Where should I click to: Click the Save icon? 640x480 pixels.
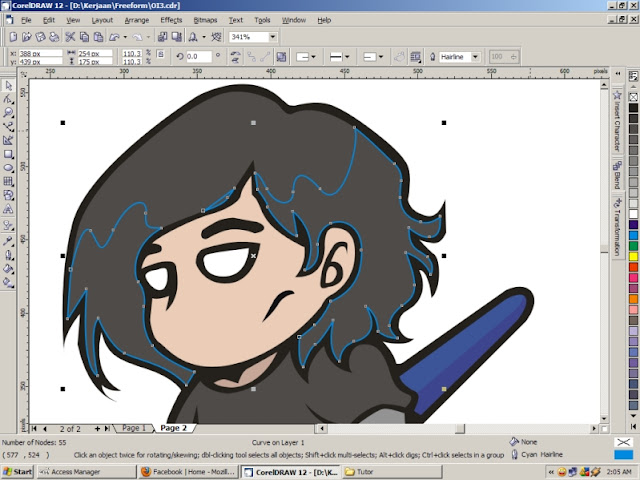coord(40,37)
